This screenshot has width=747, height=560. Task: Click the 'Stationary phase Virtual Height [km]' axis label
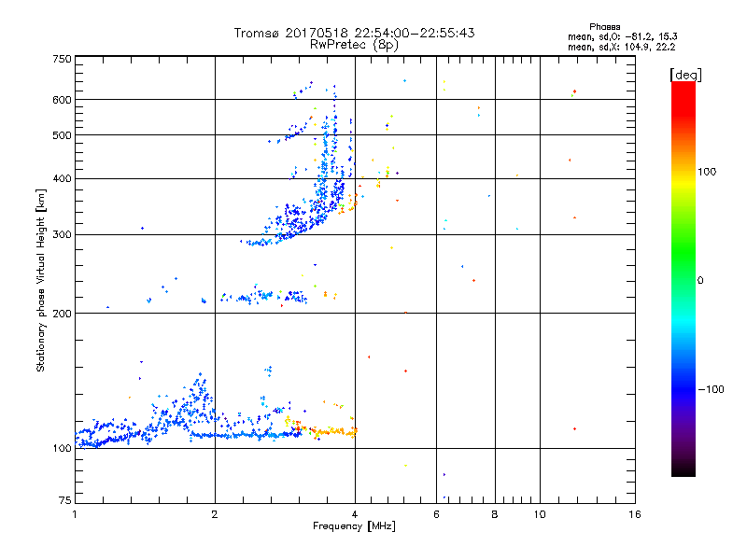point(40,280)
